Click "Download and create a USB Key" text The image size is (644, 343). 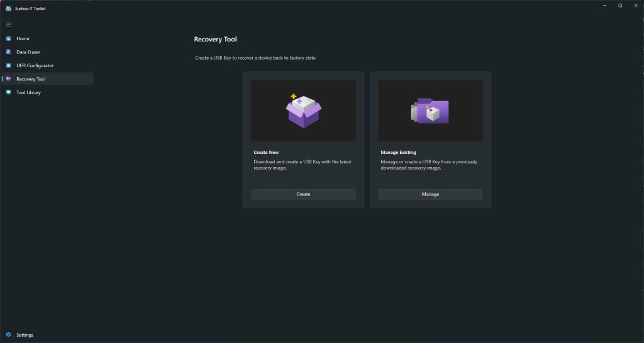coord(303,165)
